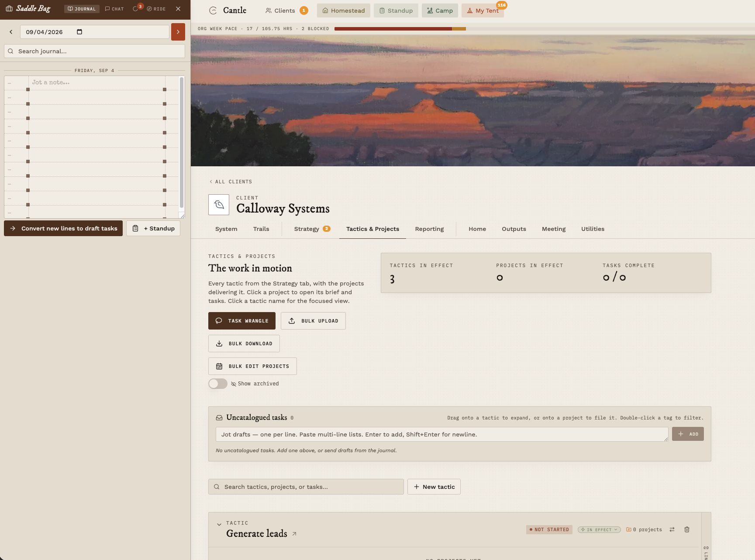Open the Ride tab
The image size is (755, 560).
(x=156, y=9)
